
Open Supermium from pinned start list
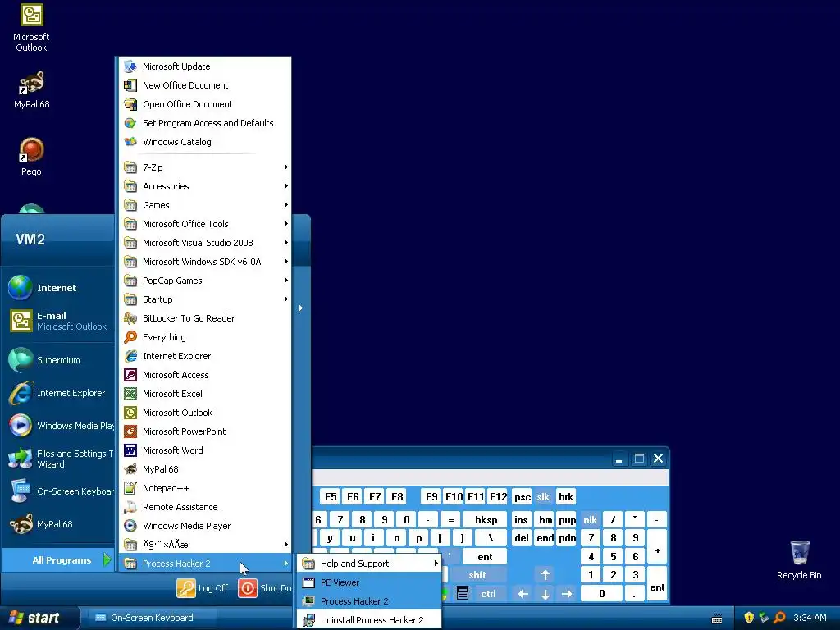[x=58, y=360]
